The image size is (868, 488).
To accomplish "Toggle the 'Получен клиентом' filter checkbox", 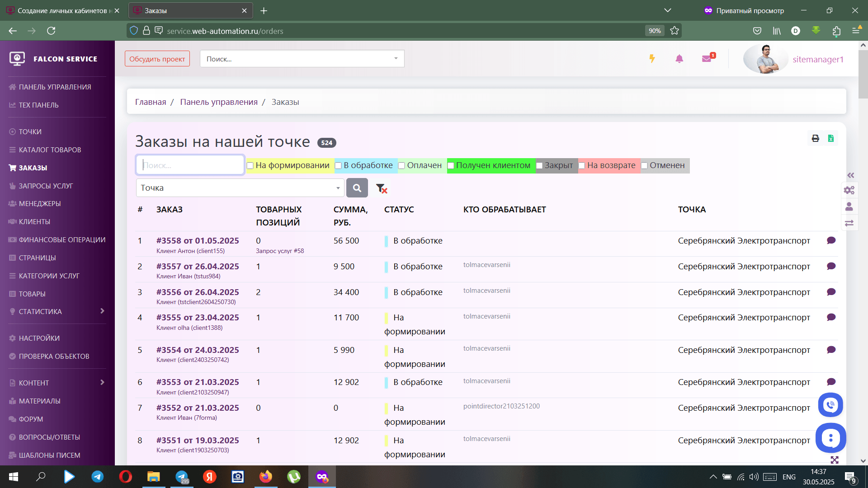I will pyautogui.click(x=451, y=166).
